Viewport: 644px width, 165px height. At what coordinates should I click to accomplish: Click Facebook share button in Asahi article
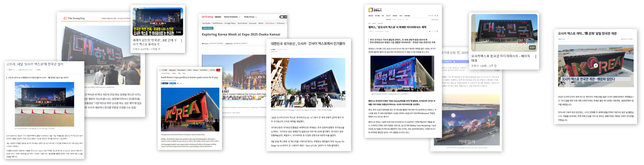164,83
